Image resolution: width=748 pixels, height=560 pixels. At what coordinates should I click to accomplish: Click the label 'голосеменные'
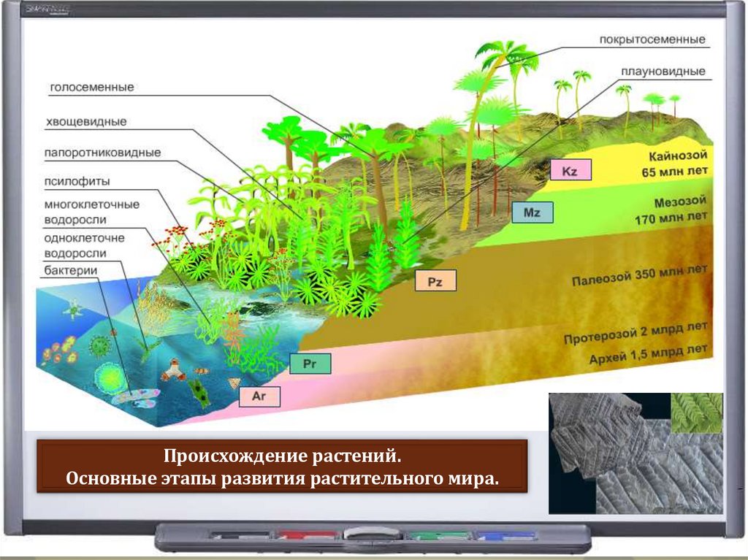pyautogui.click(x=92, y=88)
